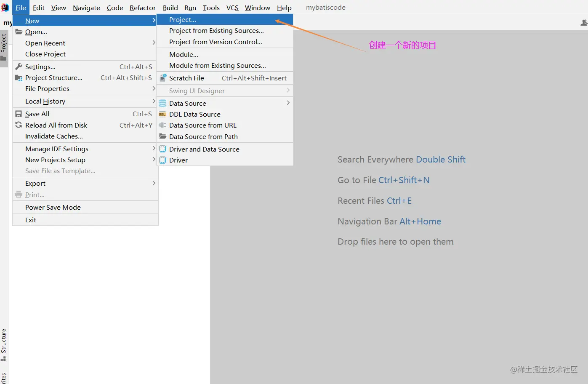Click the Navigation Bar Alt+Home hint
Viewport: 588px width, 384px height.
coord(389,221)
